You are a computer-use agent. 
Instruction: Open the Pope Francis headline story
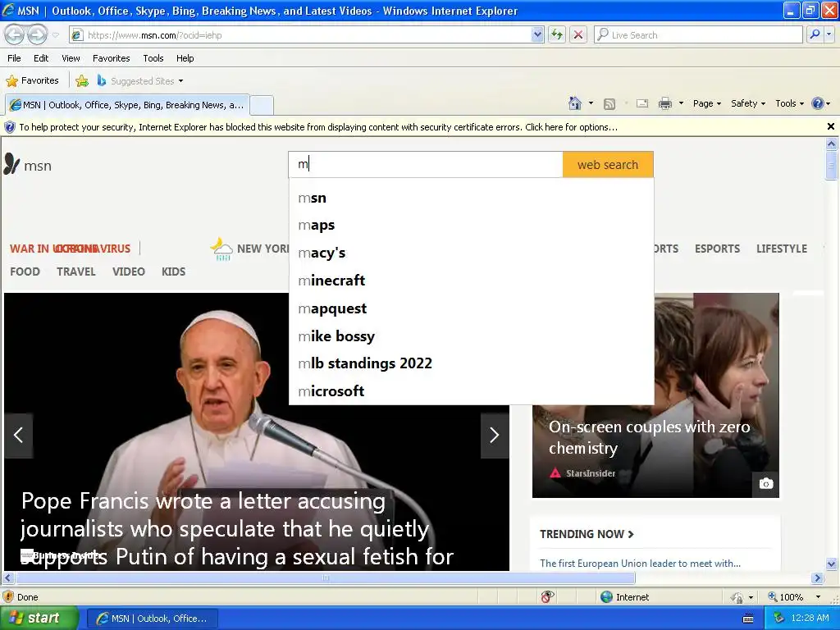pos(237,529)
